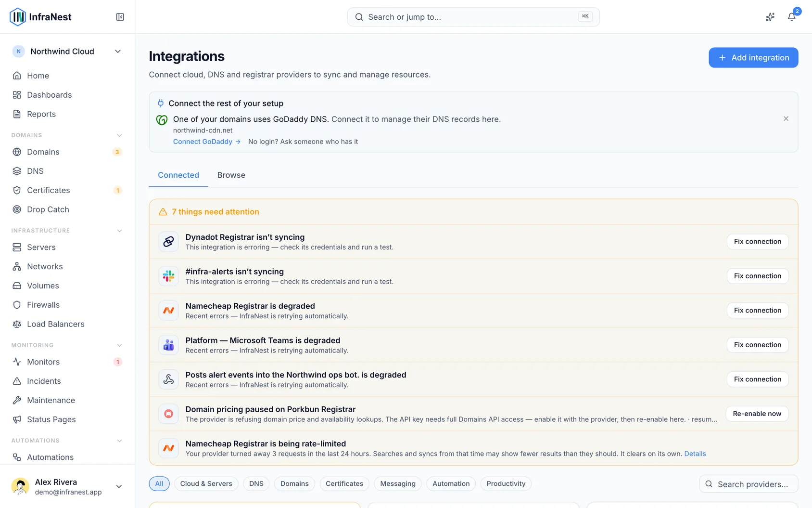
Task: Open Reports from sidebar
Action: pyautogui.click(x=67, y=114)
